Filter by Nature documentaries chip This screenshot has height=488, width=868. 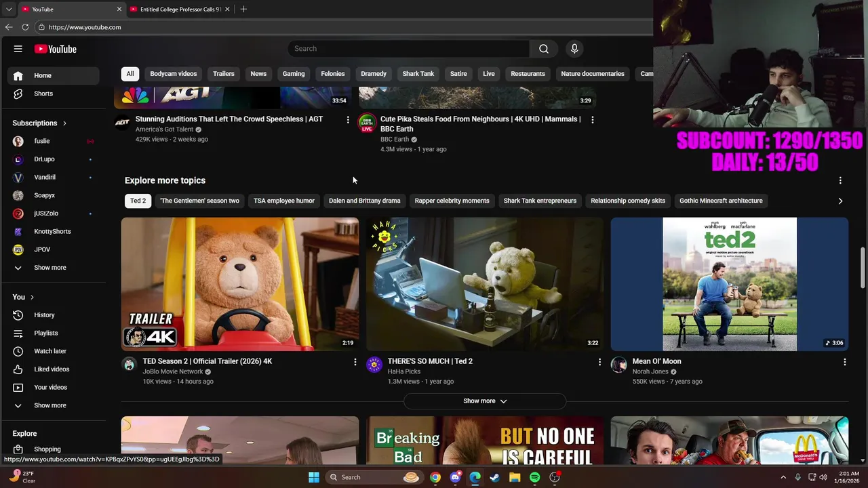(593, 74)
